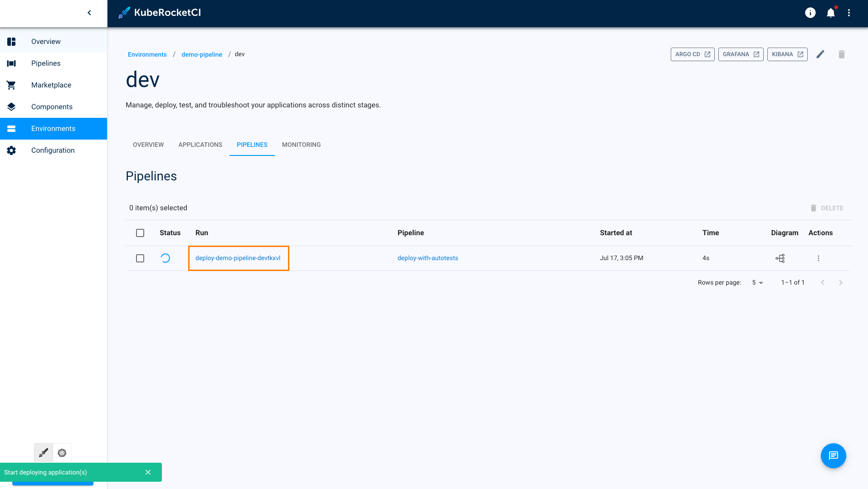Toggle the theme switcher at sidebar bottom
The width and height of the screenshot is (868, 489).
tap(44, 452)
